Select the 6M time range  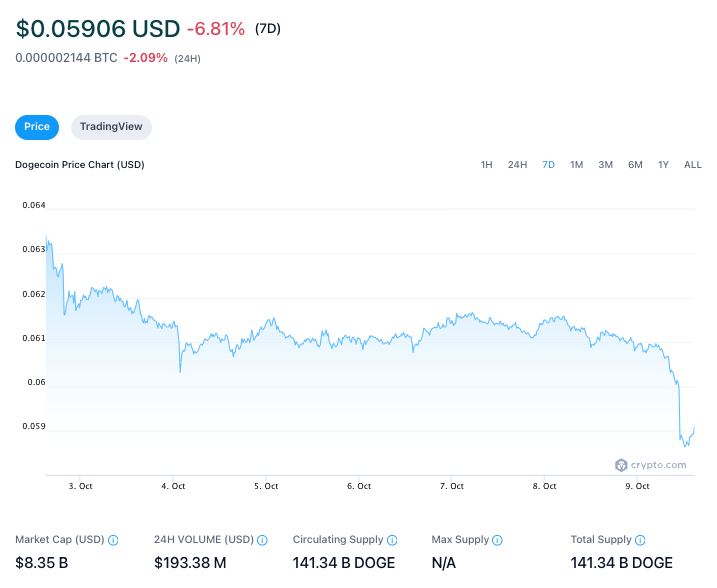635,165
